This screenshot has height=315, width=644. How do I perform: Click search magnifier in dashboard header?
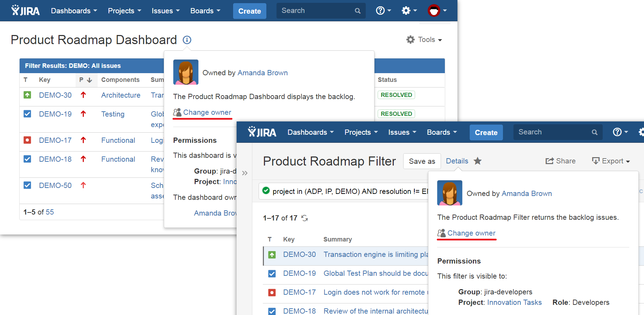pos(357,11)
